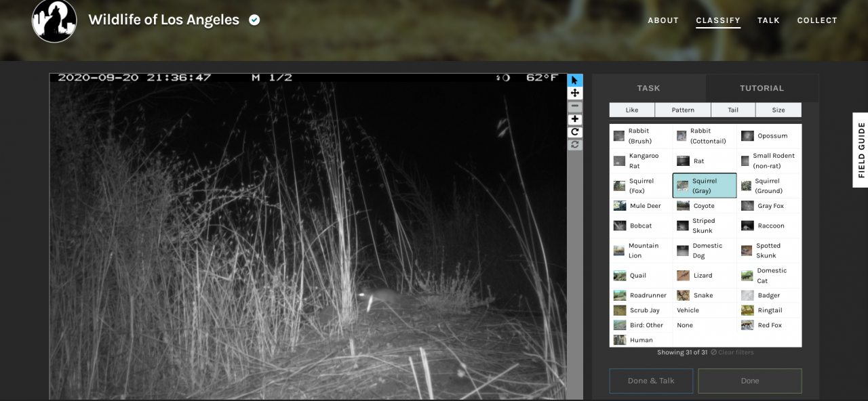This screenshot has width=868, height=401.
Task: Open the About page
Action: [x=663, y=20]
